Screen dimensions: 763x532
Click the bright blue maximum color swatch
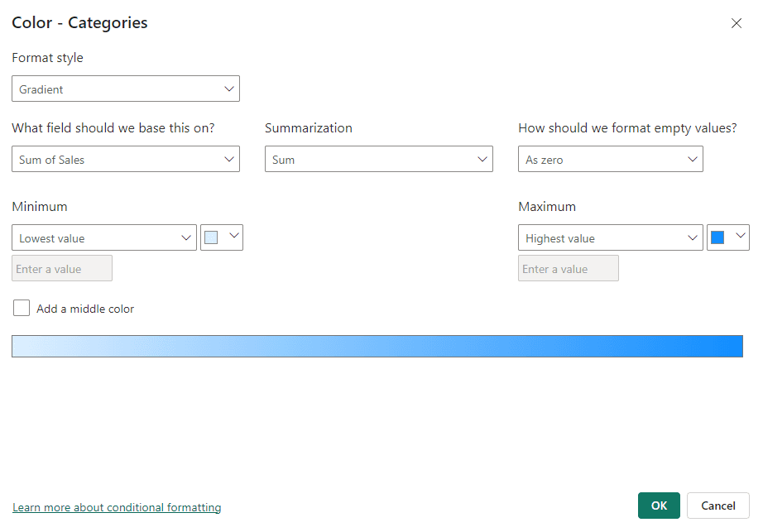tap(717, 237)
